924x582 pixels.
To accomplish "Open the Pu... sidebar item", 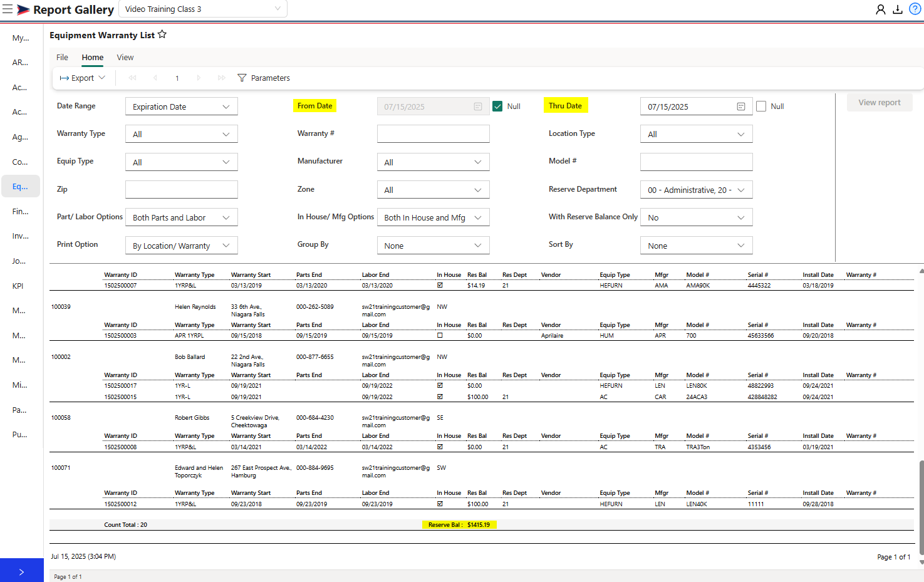I will (19, 434).
